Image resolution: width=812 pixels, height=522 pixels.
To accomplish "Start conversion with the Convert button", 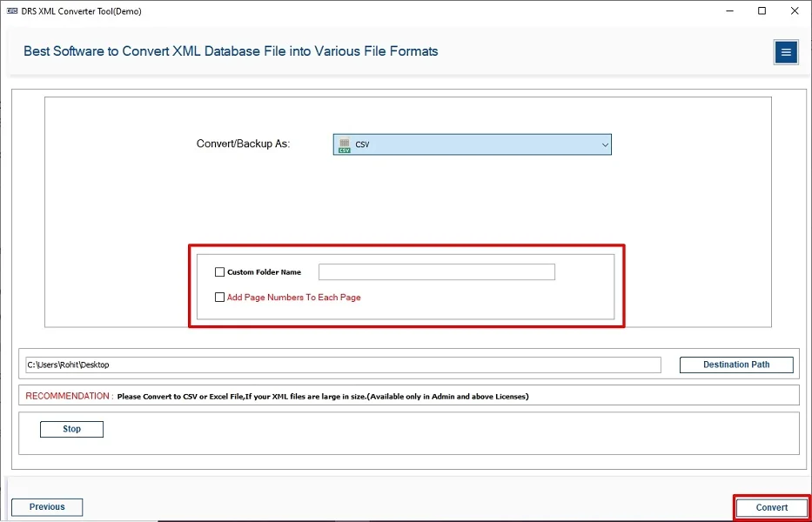I will point(771,507).
